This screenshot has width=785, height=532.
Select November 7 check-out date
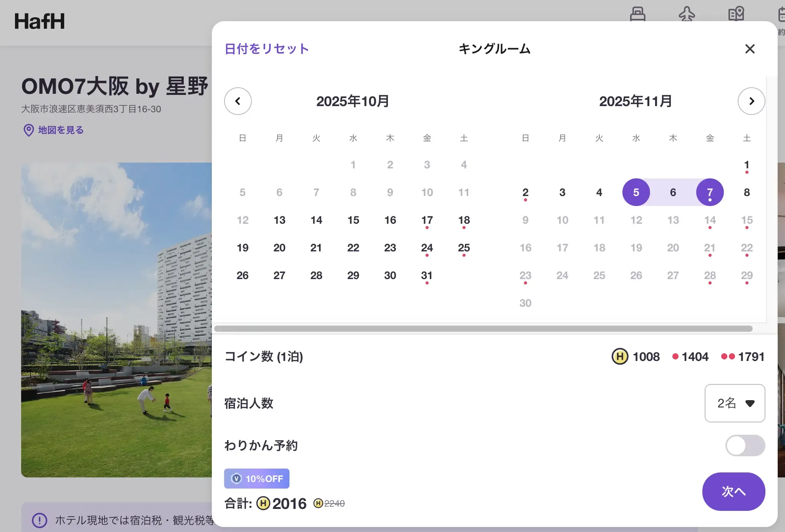tap(710, 192)
